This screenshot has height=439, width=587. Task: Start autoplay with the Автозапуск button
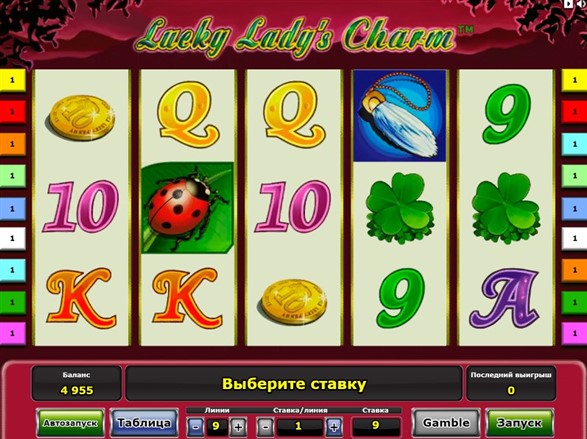(x=70, y=423)
